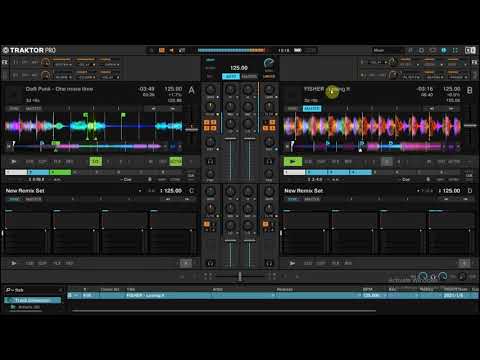Toggle headphone cue for channel C
480x360 pixels.
210,263
